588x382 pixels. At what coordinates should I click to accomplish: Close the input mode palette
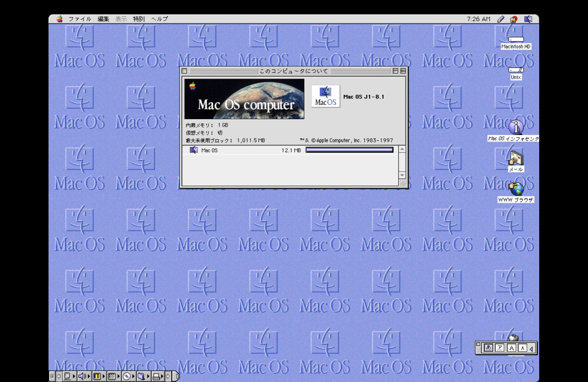pyautogui.click(x=478, y=344)
